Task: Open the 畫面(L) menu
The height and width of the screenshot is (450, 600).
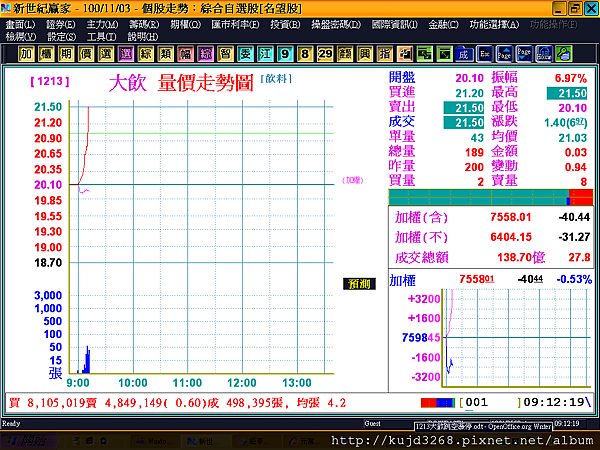Action: coord(20,25)
